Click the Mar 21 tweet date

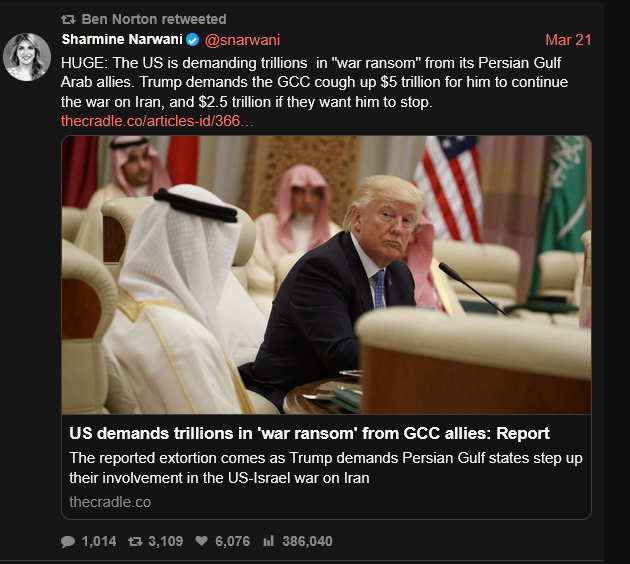(x=568, y=40)
